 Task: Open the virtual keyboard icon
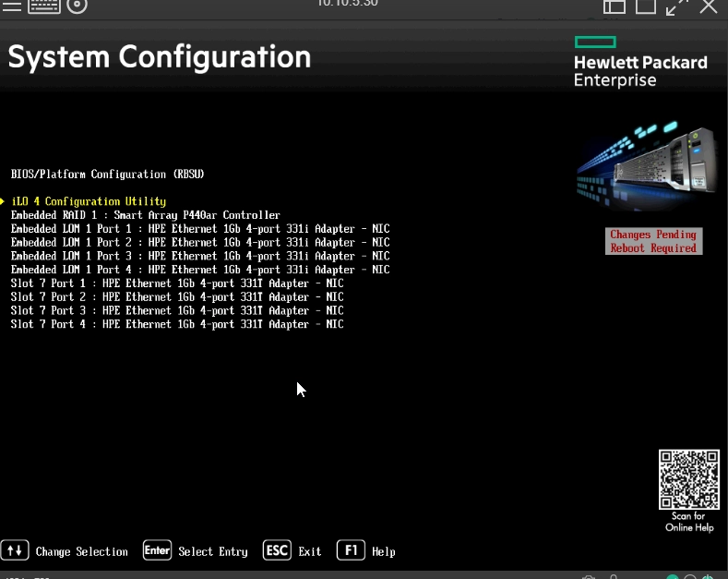43,6
